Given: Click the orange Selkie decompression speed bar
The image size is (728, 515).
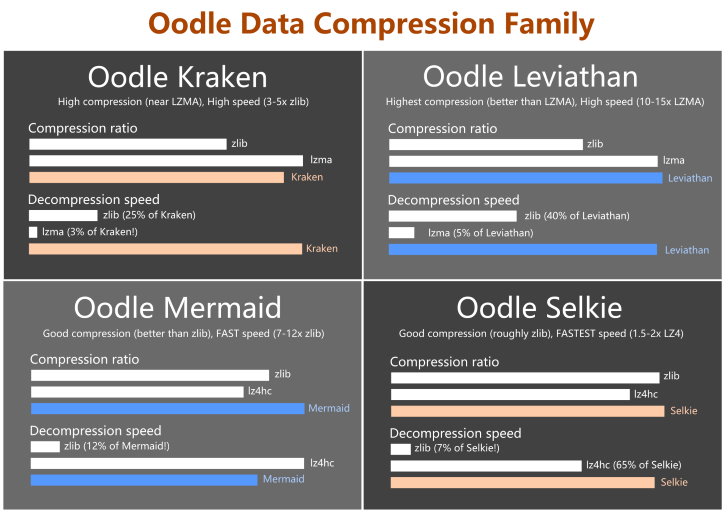Looking at the screenshot, I should (x=523, y=482).
